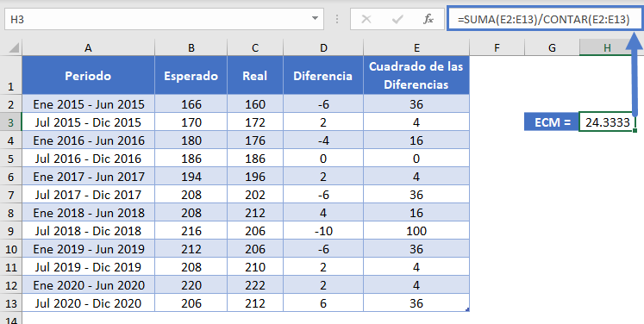Select column E header
The height and width of the screenshot is (324, 644).
[416, 48]
